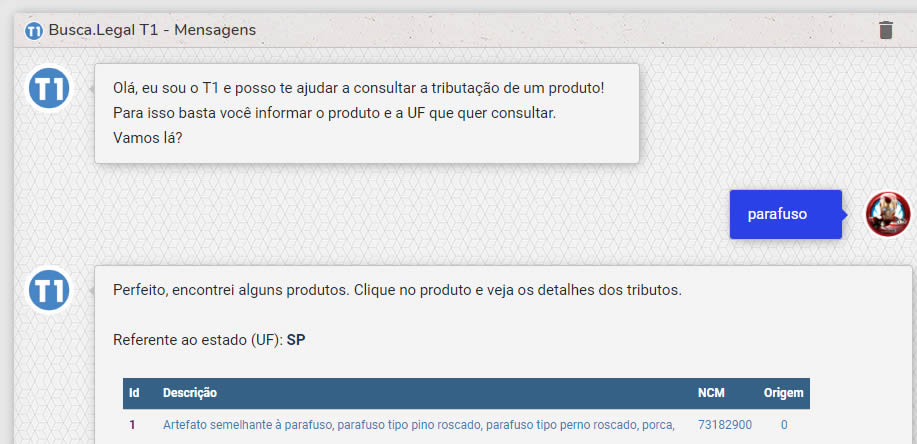Click the bold SP state label
Viewport: 917px width, 444px height.
click(x=296, y=340)
